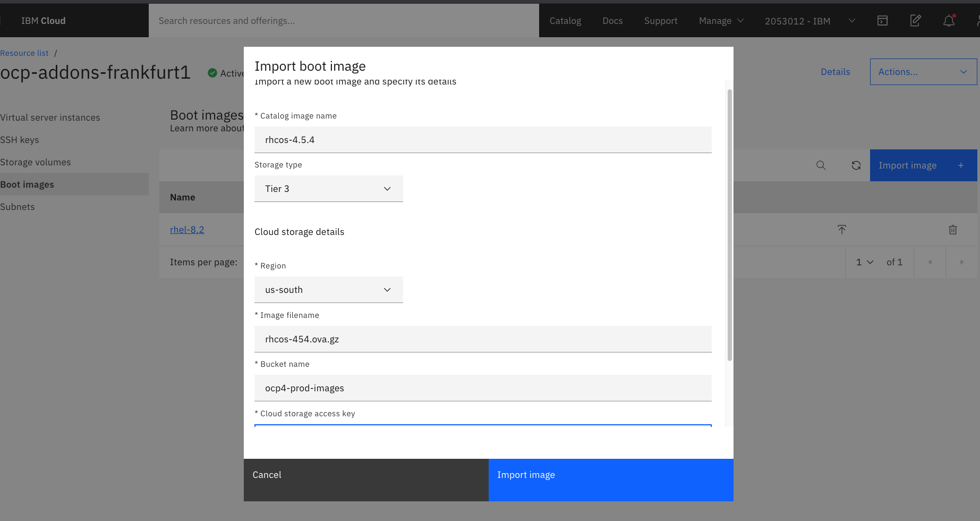Viewport: 980px width, 521px height.
Task: Open the notifications bell
Action: click(949, 21)
